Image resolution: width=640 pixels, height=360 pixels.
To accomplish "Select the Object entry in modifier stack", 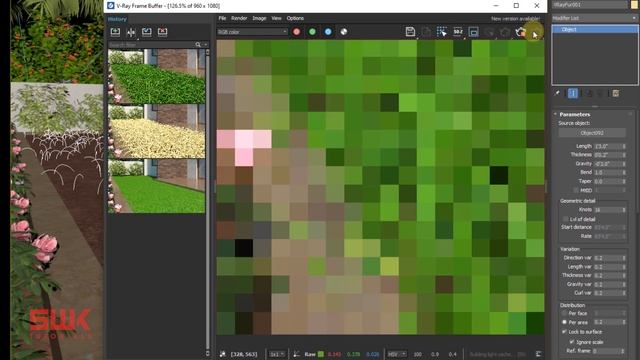I will [x=594, y=29].
